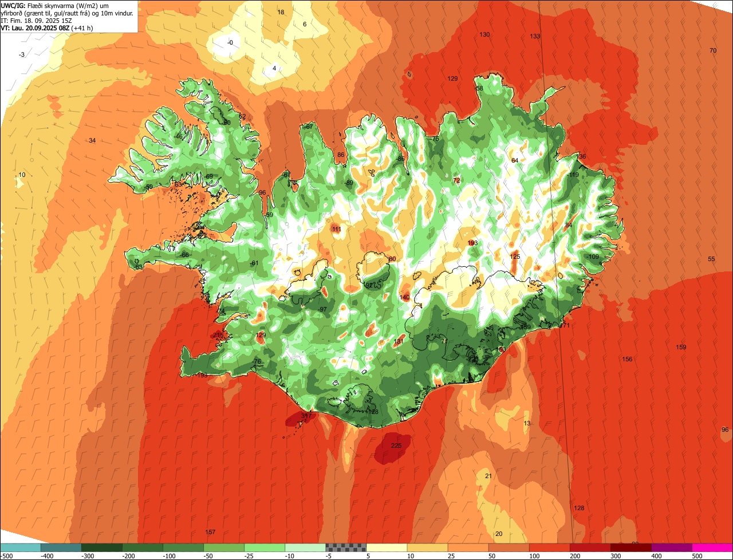
Task: Select the pale yellow legend swatch labeled 5
Action: [386, 547]
